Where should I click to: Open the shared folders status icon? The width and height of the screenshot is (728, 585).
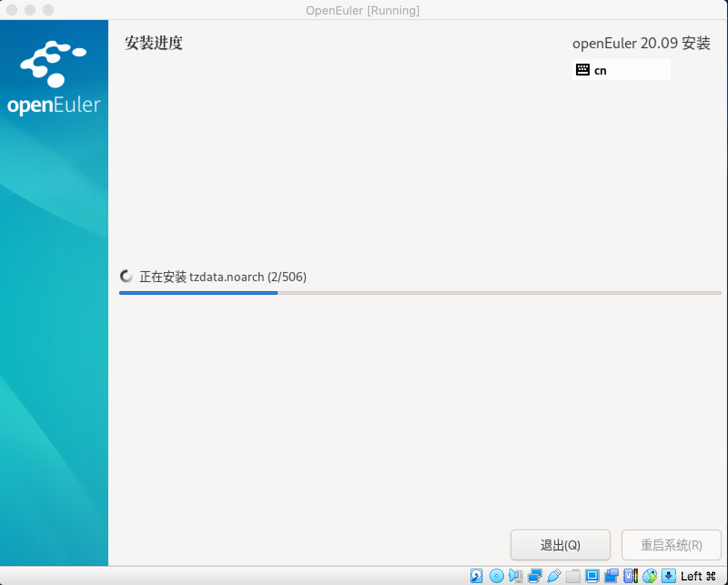[573, 576]
